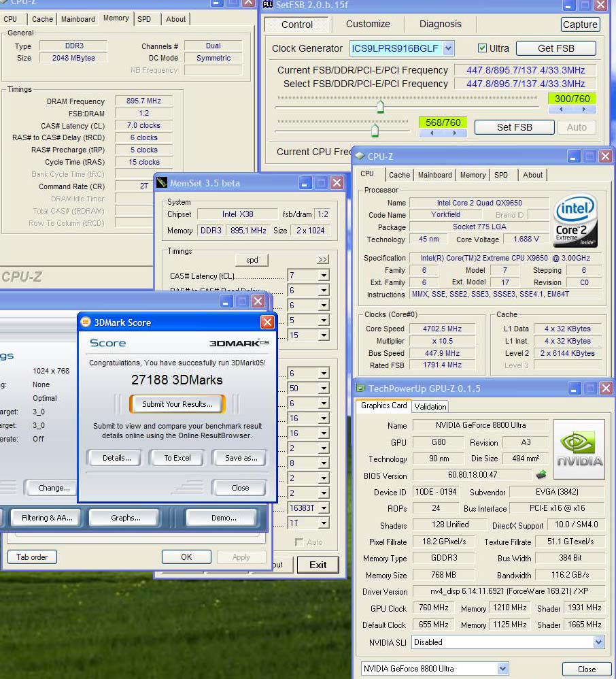Open the MemSet dropdown showing 1T
Viewport: 616px width, 679px height.
(324, 523)
